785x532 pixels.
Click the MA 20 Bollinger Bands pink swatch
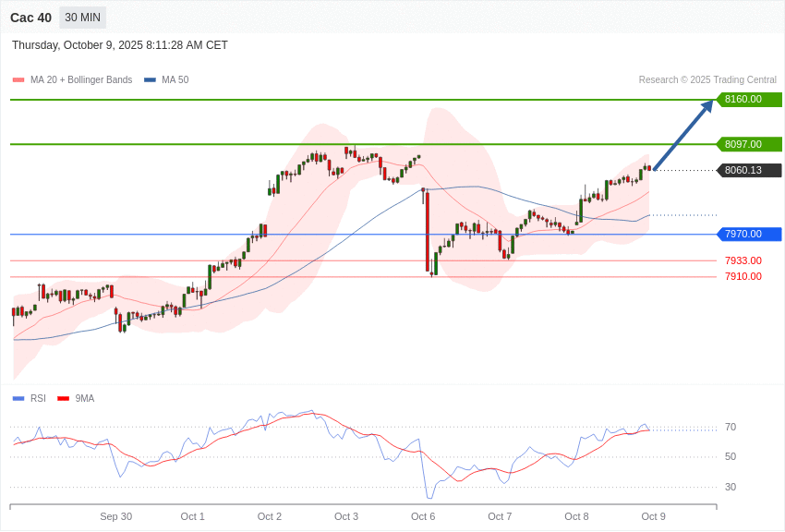click(x=18, y=80)
